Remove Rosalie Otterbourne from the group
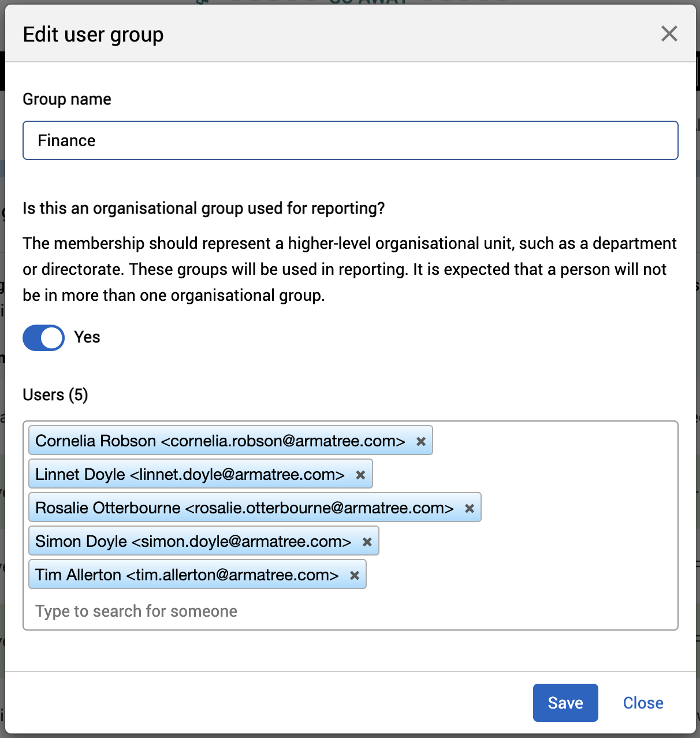This screenshot has width=700, height=738. [470, 508]
